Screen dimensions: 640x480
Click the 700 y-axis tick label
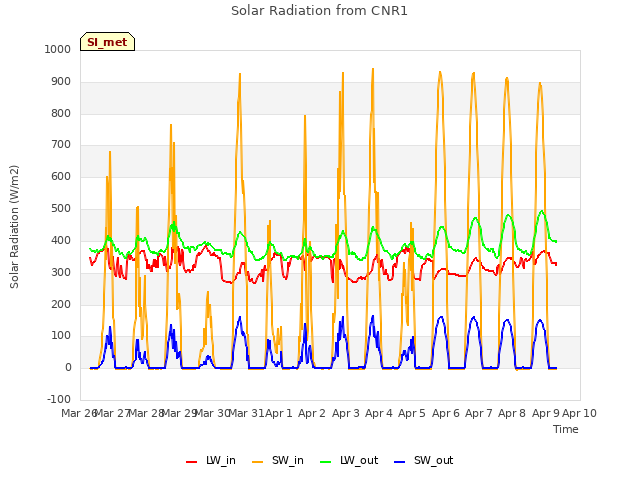(x=61, y=144)
